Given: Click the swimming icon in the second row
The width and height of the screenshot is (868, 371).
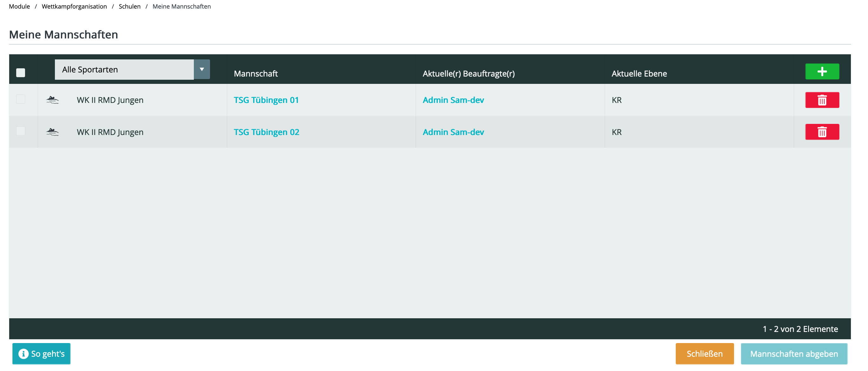Looking at the screenshot, I should pyautogui.click(x=52, y=132).
